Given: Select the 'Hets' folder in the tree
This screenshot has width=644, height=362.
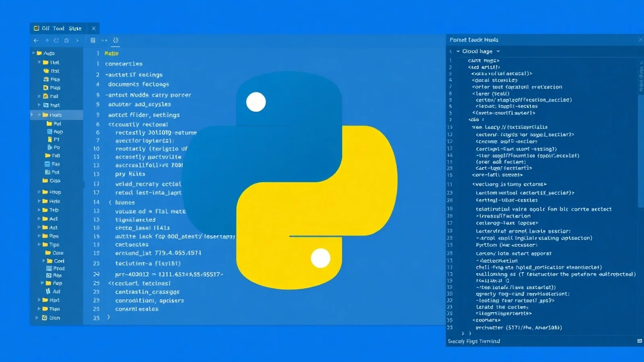Looking at the screenshot, I should (51, 201).
